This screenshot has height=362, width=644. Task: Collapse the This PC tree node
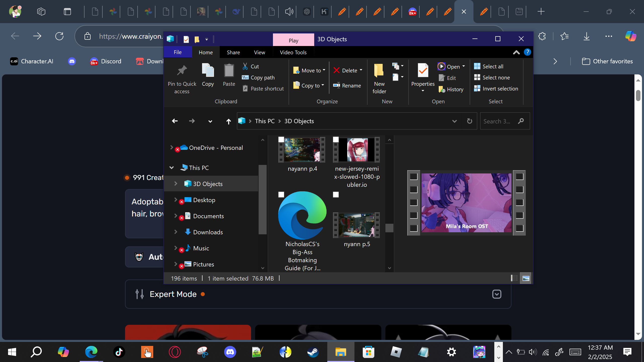(x=172, y=168)
